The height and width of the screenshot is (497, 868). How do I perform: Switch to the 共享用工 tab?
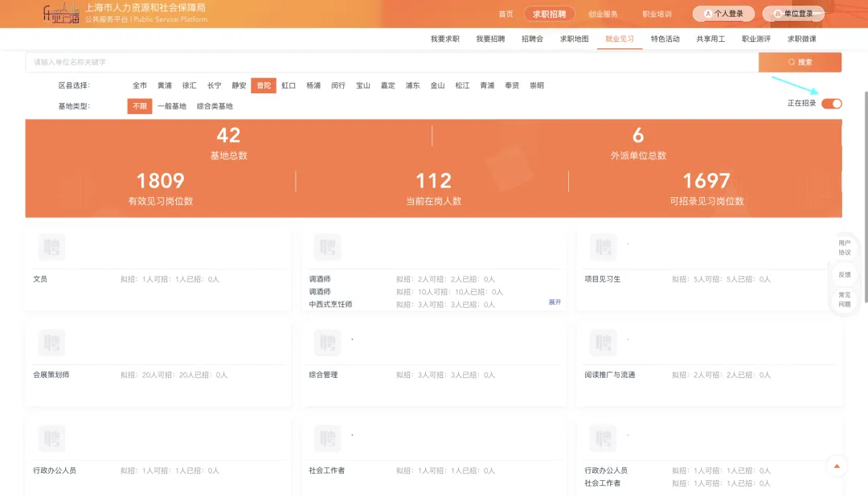tap(710, 39)
